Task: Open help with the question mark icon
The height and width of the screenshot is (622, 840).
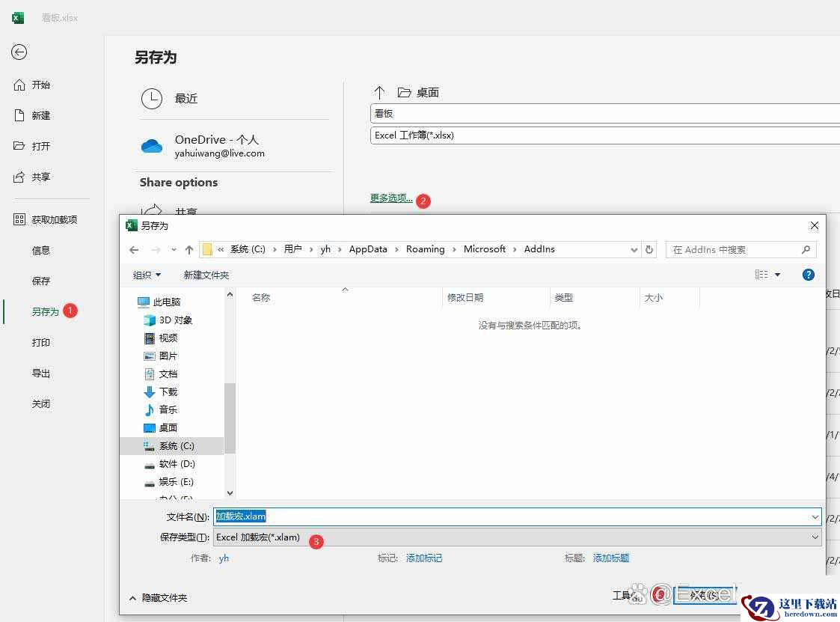Action: tap(809, 275)
